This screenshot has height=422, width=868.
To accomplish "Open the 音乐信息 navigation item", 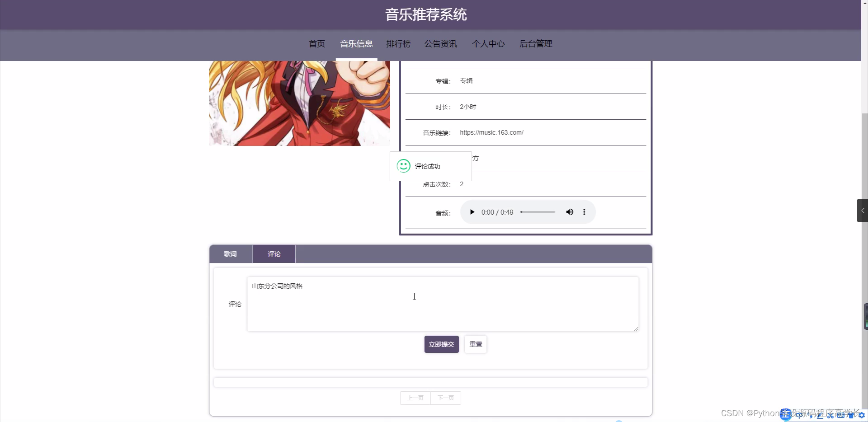I will pyautogui.click(x=356, y=44).
